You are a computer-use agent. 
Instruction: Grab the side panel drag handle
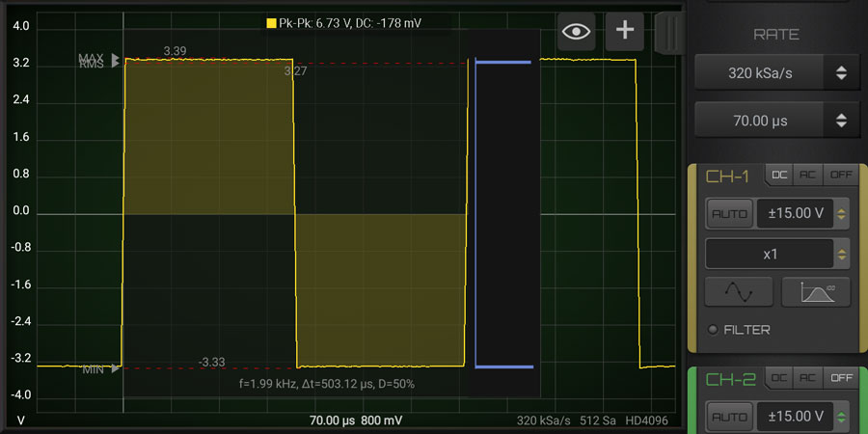coord(667,33)
